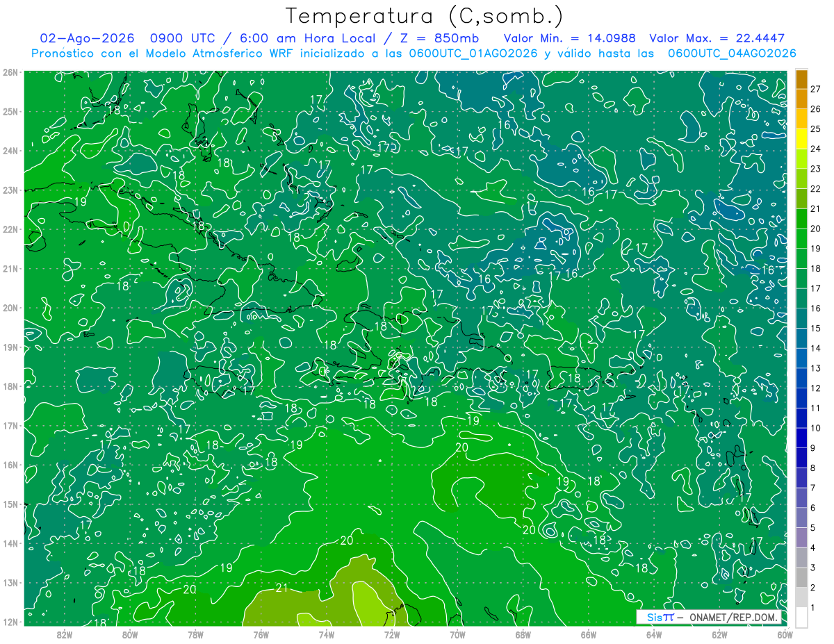The image size is (834, 644).
Task: Click the latitude axis label '15N'
Action: 10,504
